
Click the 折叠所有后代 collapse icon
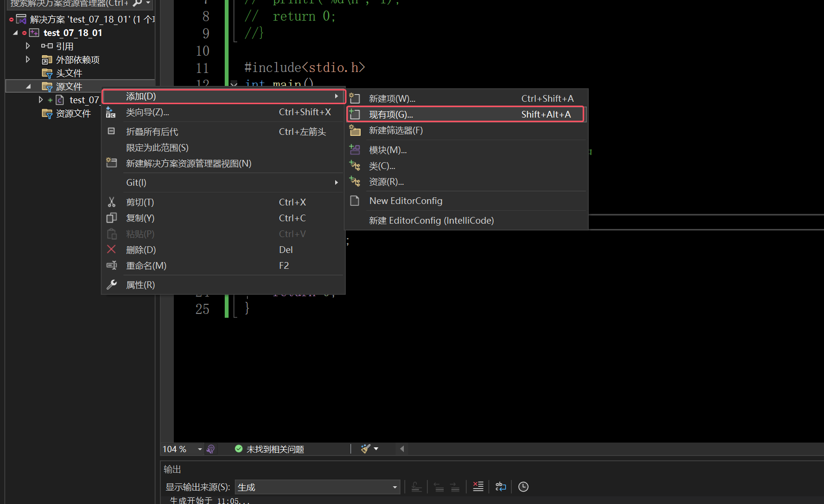coord(111,131)
